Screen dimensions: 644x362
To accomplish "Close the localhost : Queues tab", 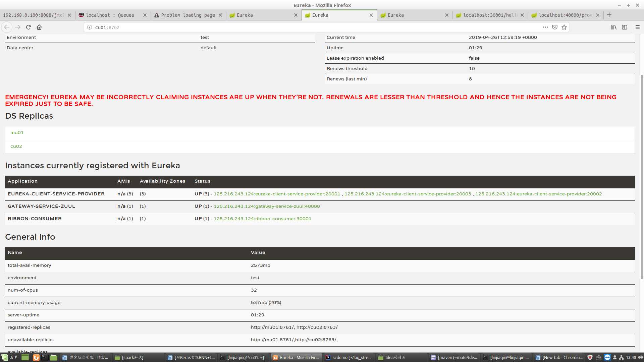I will (145, 15).
